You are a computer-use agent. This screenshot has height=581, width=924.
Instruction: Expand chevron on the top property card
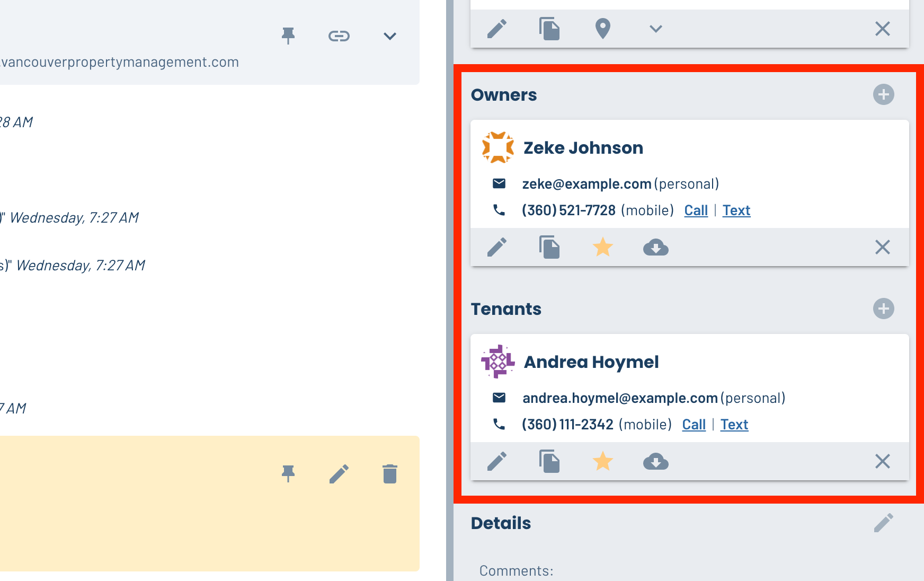(x=656, y=29)
